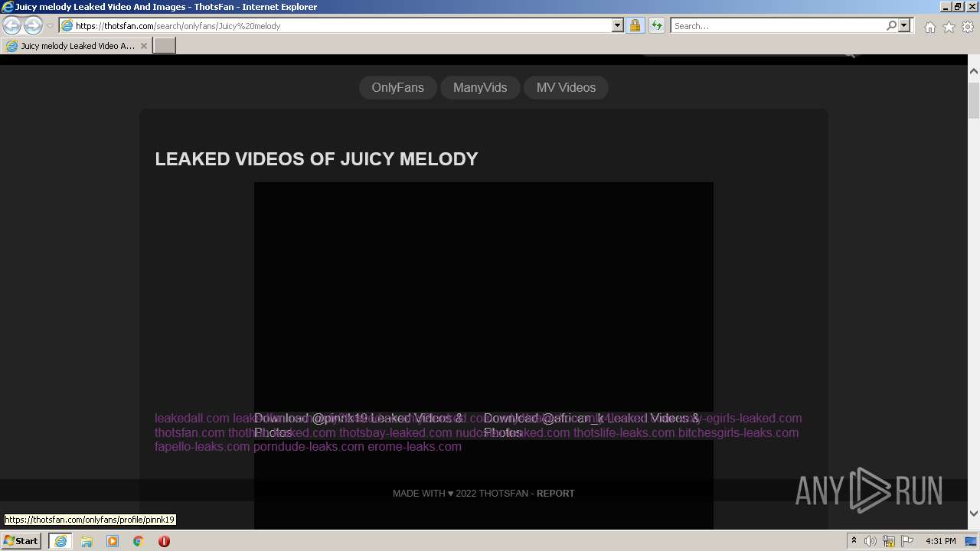Click the Show desktop tray icon
The height and width of the screenshot is (551, 980).
(x=972, y=541)
